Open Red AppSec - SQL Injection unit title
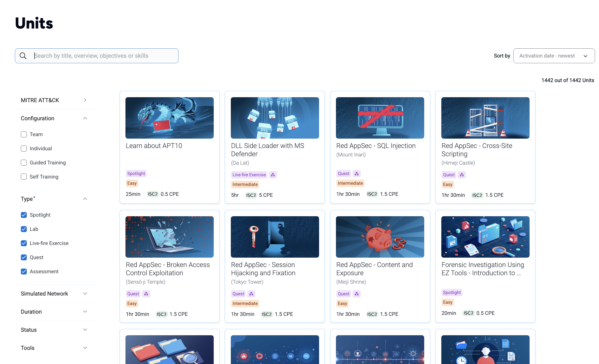 pyautogui.click(x=376, y=146)
